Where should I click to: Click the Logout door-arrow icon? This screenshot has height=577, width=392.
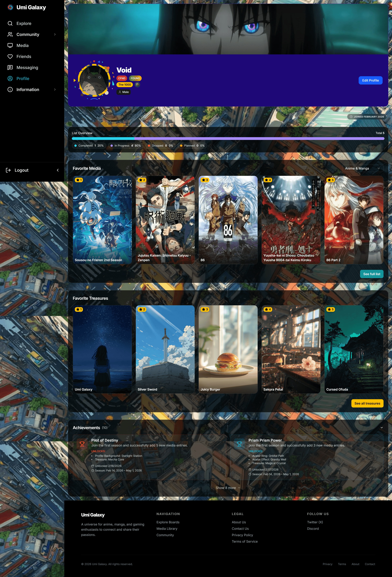(8, 170)
